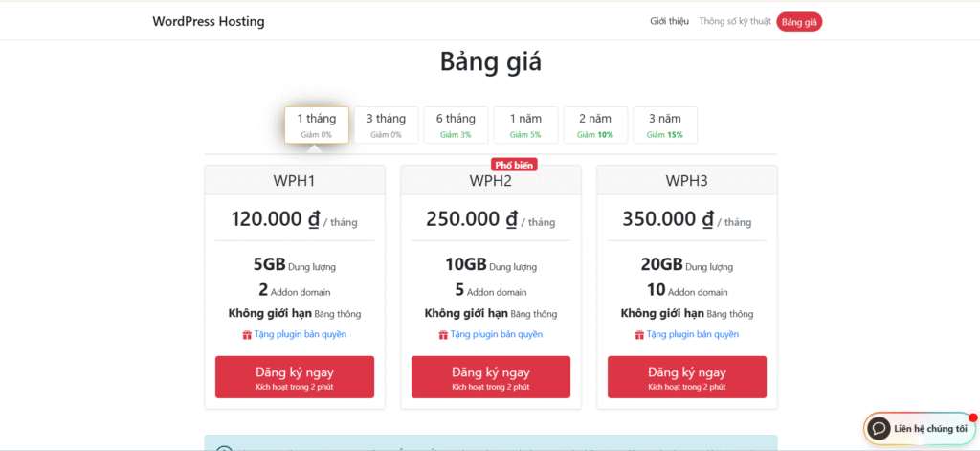The height and width of the screenshot is (451, 980).
Task: Click the WordPress Hosting site title
Action: pyautogui.click(x=209, y=22)
